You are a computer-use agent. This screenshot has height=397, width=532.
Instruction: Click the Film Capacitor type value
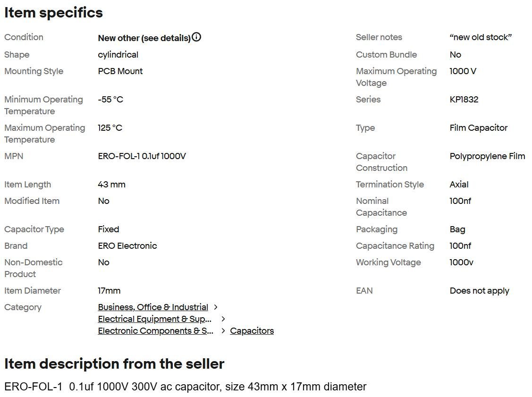click(x=478, y=128)
